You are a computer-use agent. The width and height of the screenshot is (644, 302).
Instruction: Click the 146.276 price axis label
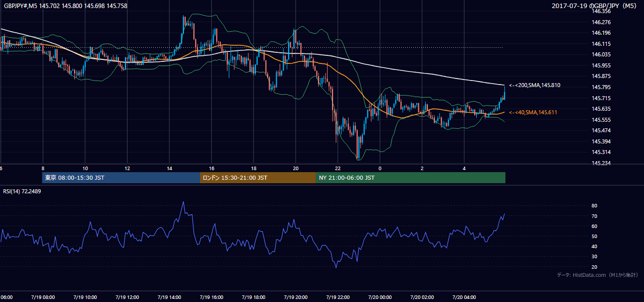pyautogui.click(x=601, y=22)
